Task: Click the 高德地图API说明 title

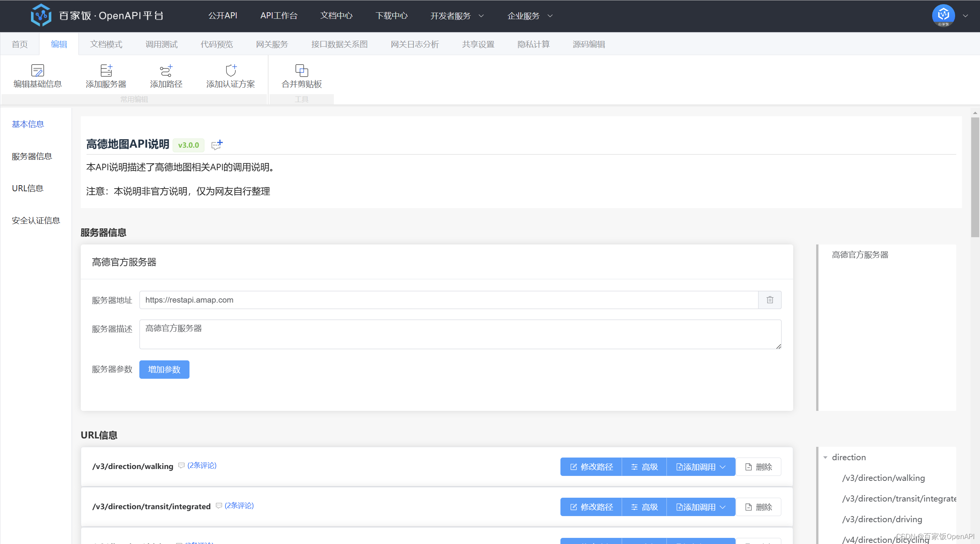Action: click(x=128, y=144)
